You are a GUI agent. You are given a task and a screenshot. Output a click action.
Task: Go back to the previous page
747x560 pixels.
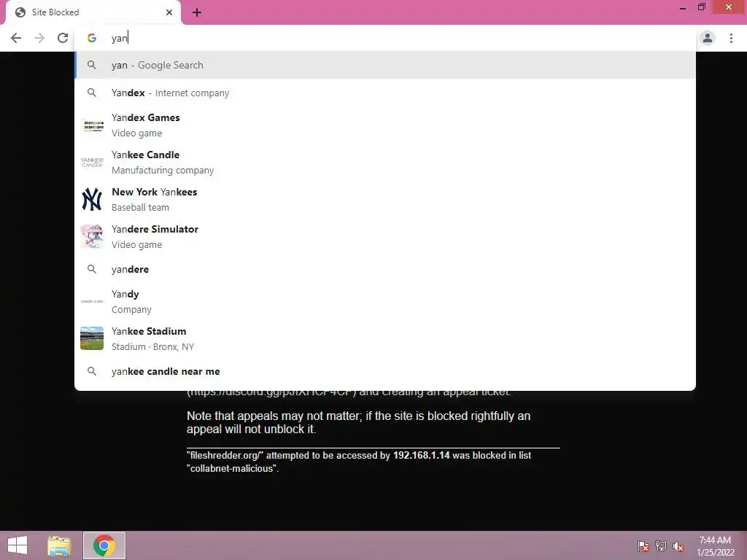(16, 38)
